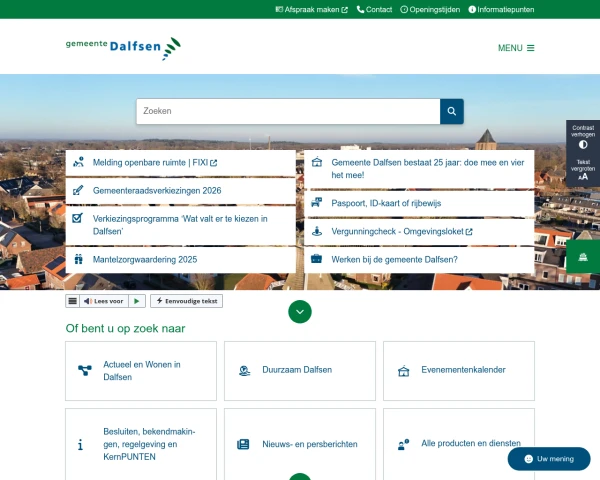Click the Actueel en Wonen network icon
600x480 pixels.
tap(85, 370)
